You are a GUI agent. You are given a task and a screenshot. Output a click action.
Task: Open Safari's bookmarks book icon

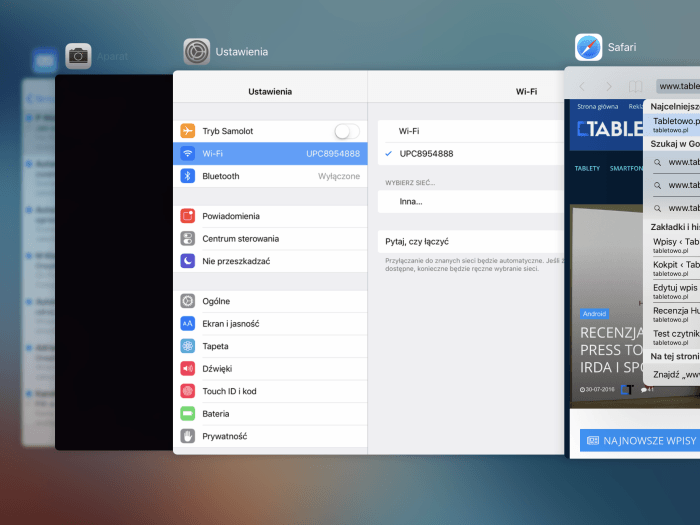tap(635, 86)
